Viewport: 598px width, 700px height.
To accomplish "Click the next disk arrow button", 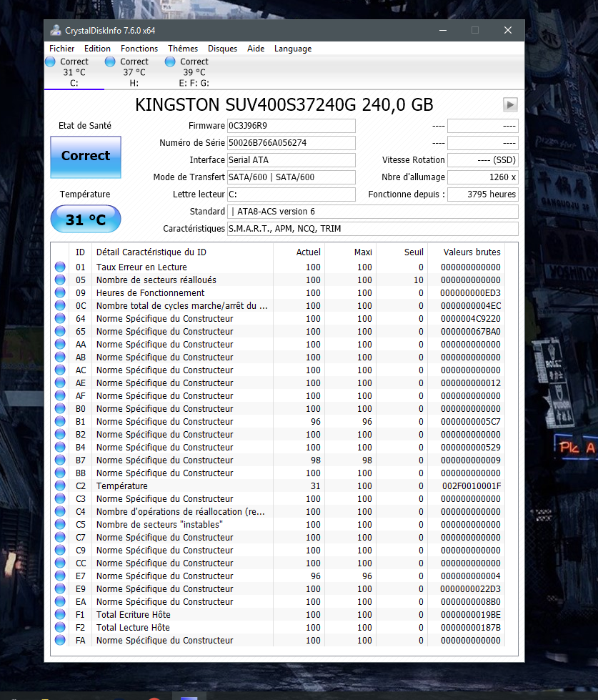I will [510, 105].
